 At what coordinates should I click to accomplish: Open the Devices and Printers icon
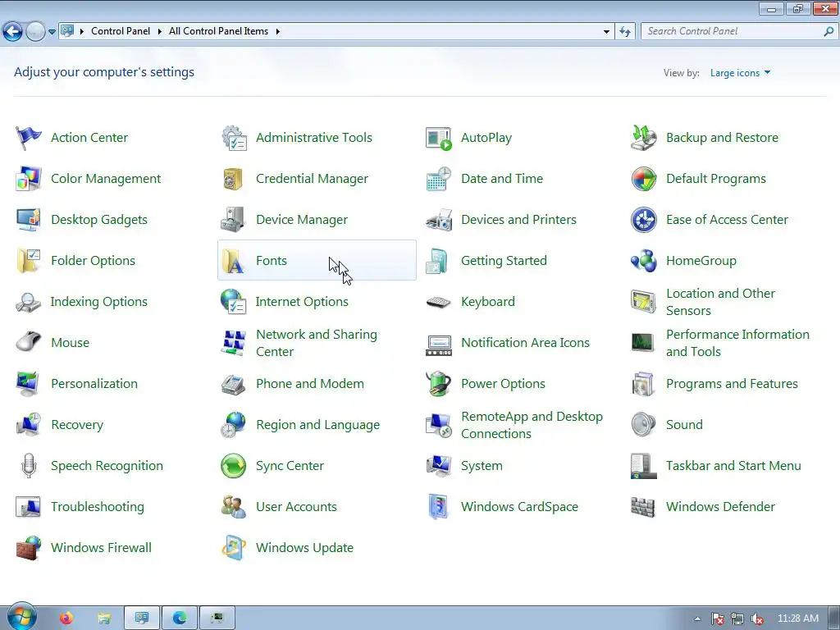click(x=439, y=220)
